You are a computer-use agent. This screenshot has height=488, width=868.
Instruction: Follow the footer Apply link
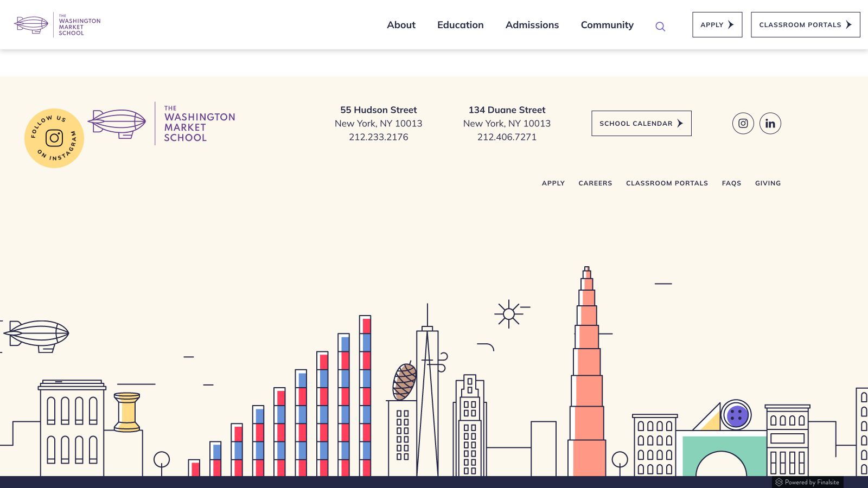coord(553,183)
